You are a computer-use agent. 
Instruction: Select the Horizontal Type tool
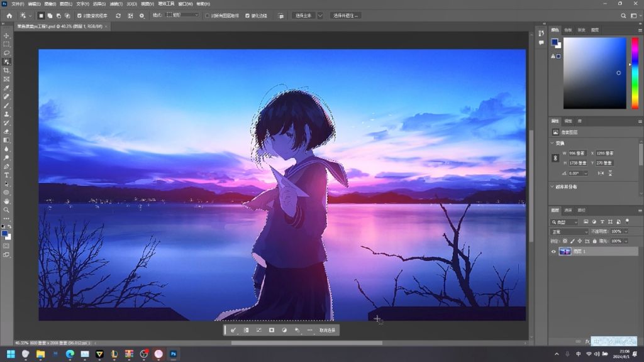tap(6, 175)
